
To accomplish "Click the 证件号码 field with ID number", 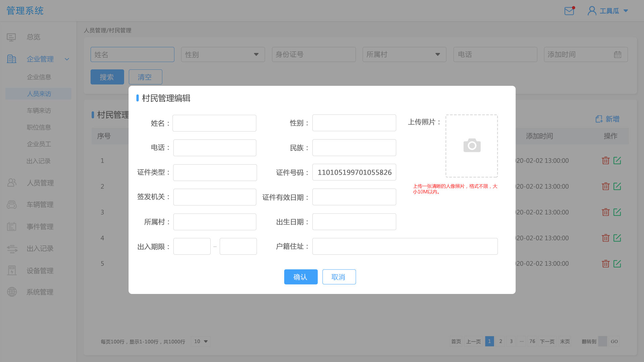I will (x=354, y=172).
